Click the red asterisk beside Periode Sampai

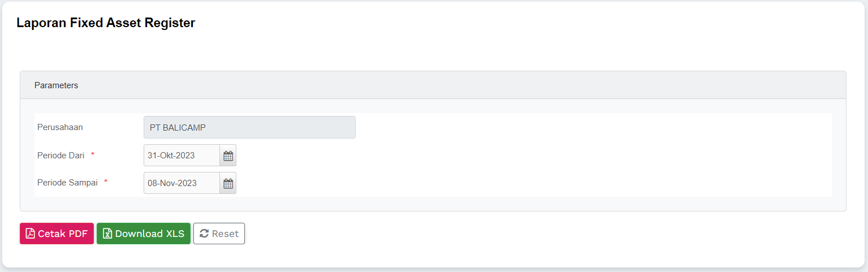[106, 182]
